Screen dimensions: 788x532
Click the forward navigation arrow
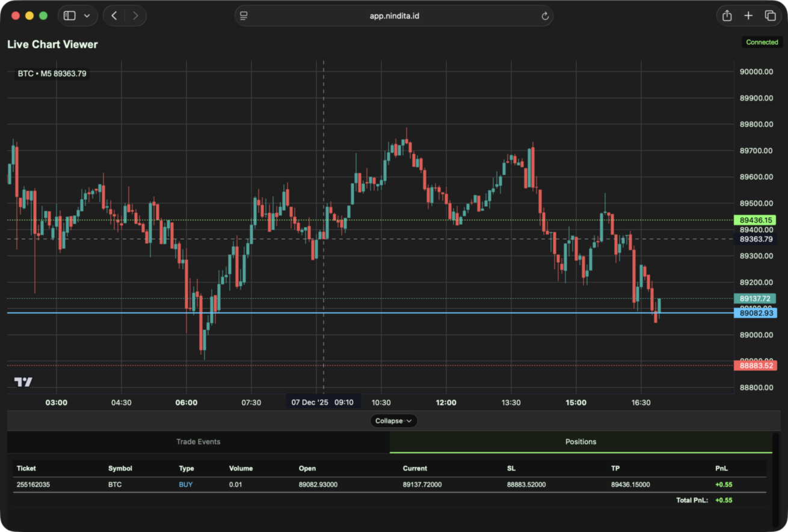click(135, 16)
